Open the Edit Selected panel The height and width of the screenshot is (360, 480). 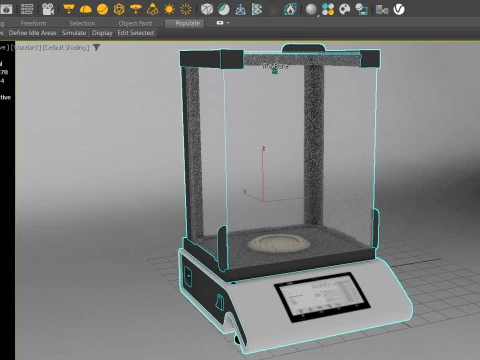(x=136, y=33)
